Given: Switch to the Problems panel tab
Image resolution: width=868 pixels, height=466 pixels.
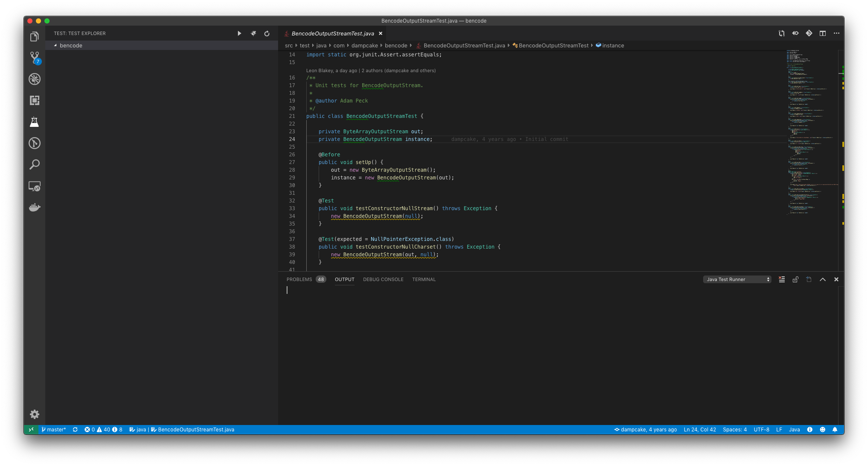Looking at the screenshot, I should (306, 279).
